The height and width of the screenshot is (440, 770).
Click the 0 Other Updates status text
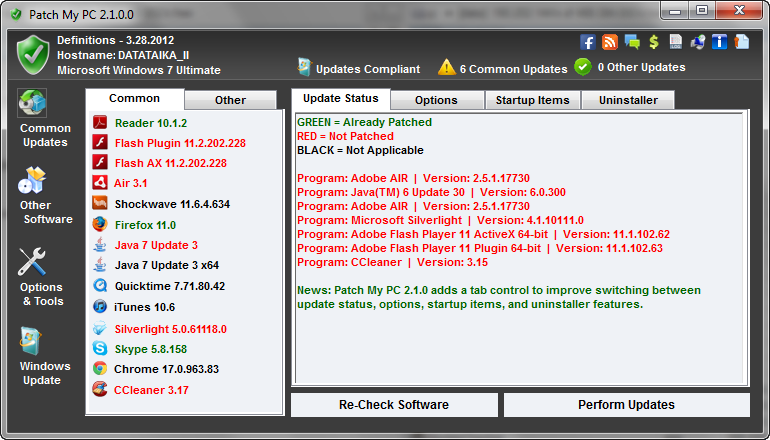pos(641,67)
